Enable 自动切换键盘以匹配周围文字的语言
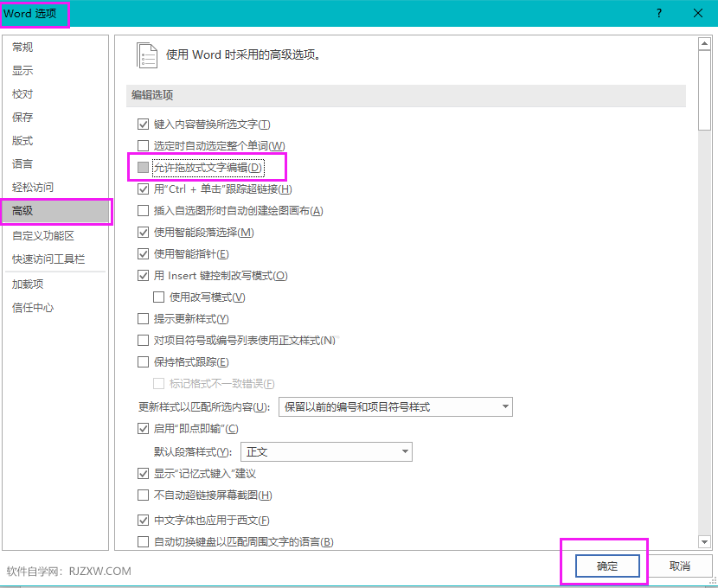The image size is (718, 588). 143,541
